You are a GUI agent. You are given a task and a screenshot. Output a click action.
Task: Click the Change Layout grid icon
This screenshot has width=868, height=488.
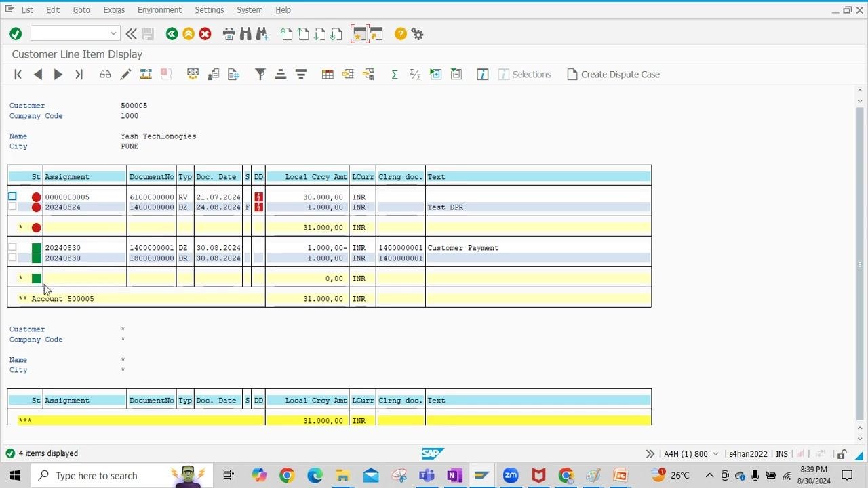coord(328,75)
